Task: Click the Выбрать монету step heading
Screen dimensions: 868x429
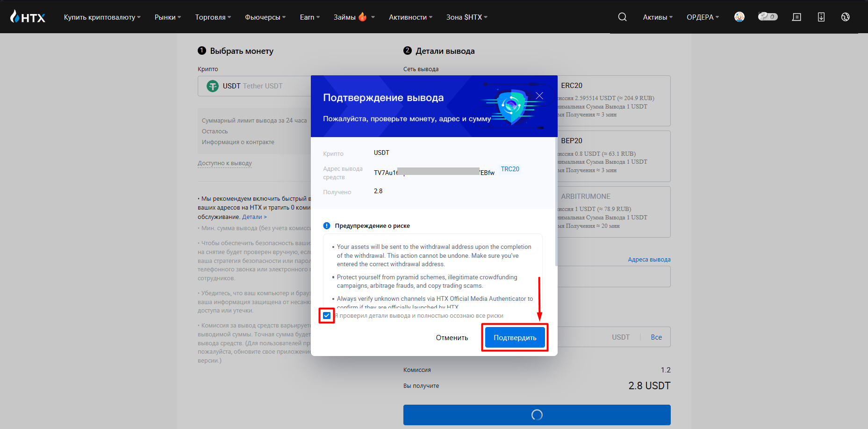Action: click(242, 51)
